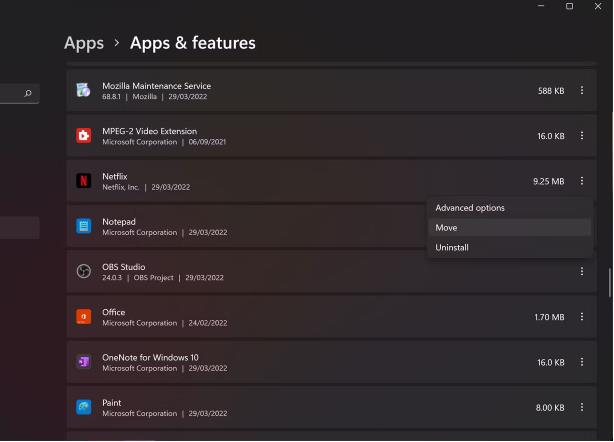Click the Paint app icon

(83, 407)
